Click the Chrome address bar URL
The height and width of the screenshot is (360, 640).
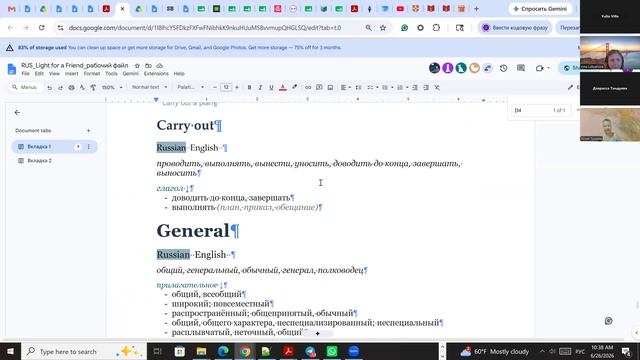(205, 28)
